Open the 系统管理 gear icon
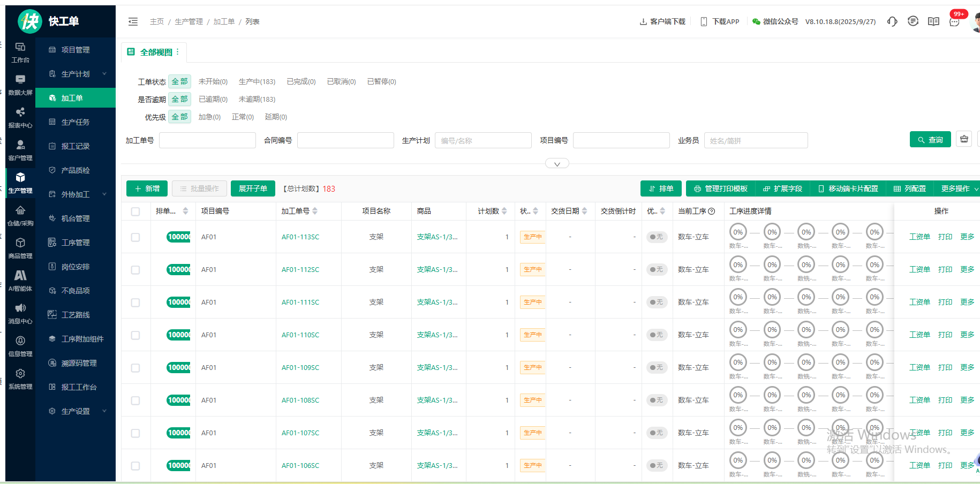The width and height of the screenshot is (980, 484). 20,379
